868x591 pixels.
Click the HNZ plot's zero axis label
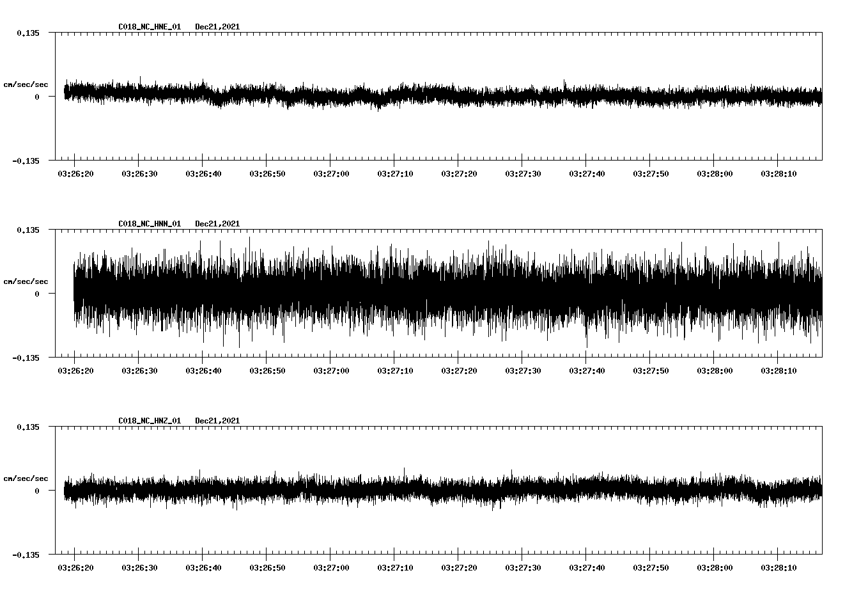click(x=37, y=491)
